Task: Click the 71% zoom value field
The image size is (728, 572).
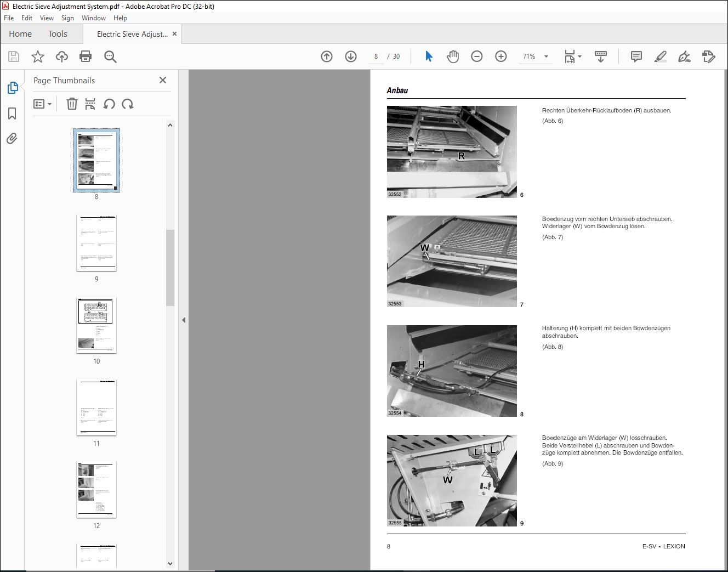Action: pyautogui.click(x=529, y=56)
